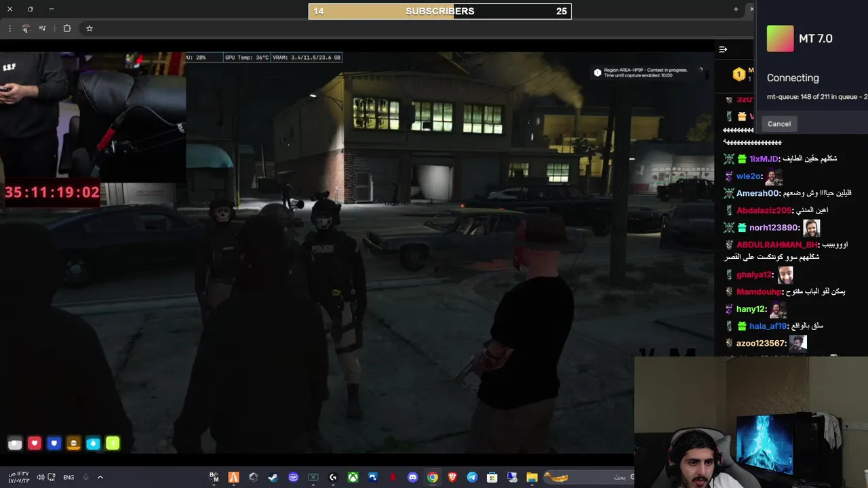Open ghalya12's chat username
868x488 pixels.
pos(754,274)
